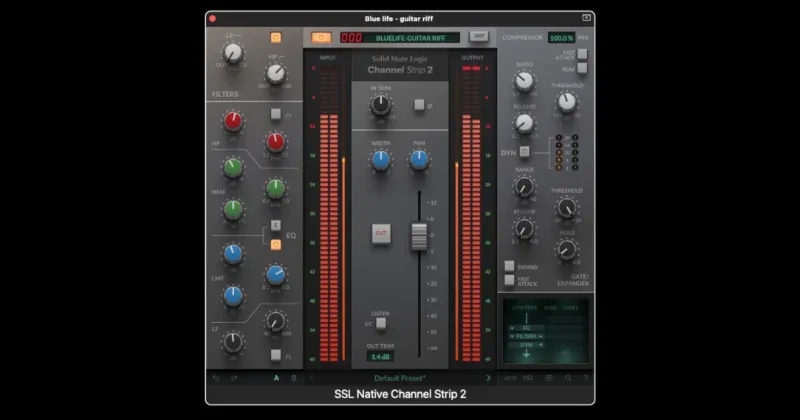Screen dimensions: 800x420
Task: Click the green HMF Q knob
Action: click(x=233, y=209)
